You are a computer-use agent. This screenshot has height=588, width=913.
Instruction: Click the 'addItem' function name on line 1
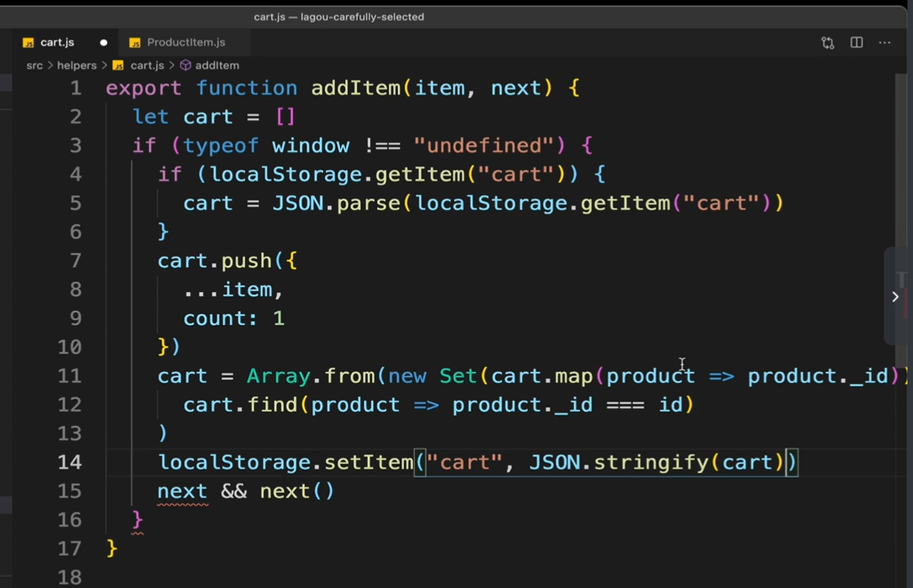click(x=356, y=88)
